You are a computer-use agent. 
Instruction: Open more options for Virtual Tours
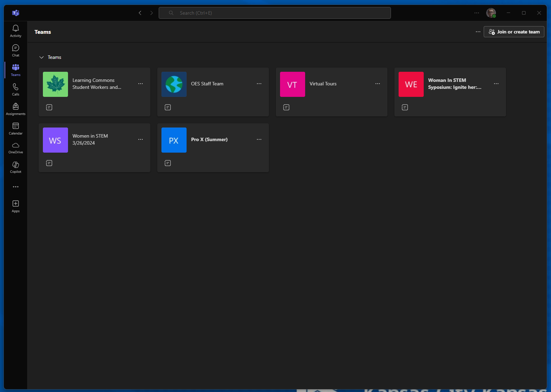(378, 84)
